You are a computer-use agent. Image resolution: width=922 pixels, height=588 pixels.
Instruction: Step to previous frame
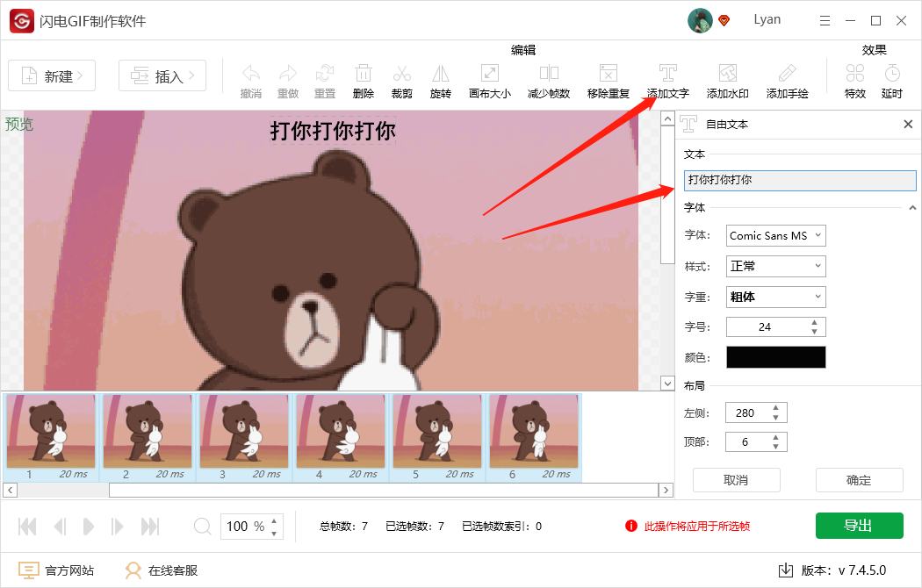60,527
